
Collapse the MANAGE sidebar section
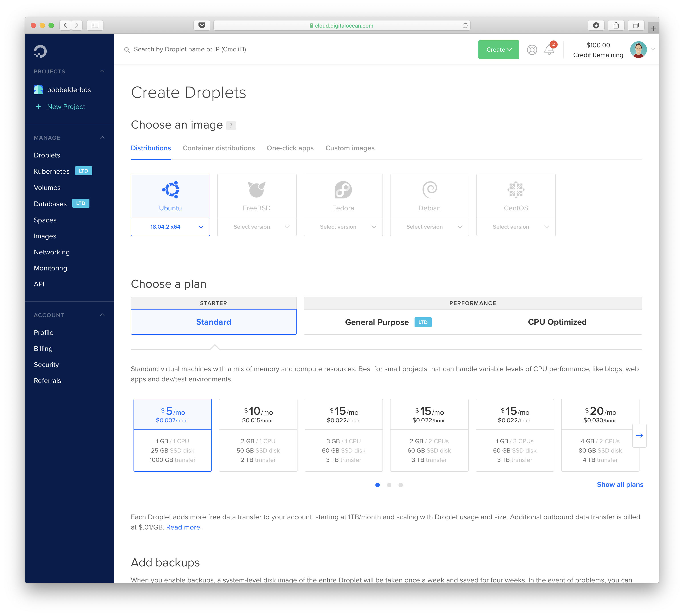click(102, 138)
